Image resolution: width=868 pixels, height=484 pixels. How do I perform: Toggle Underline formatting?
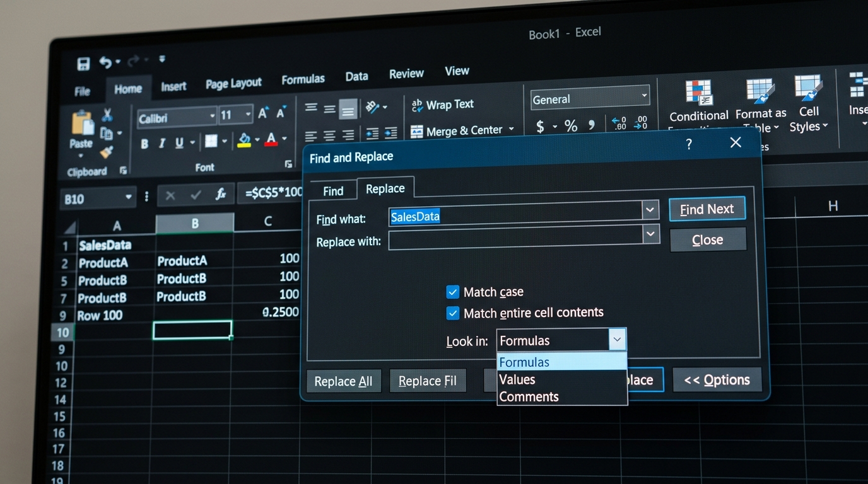coord(179,143)
